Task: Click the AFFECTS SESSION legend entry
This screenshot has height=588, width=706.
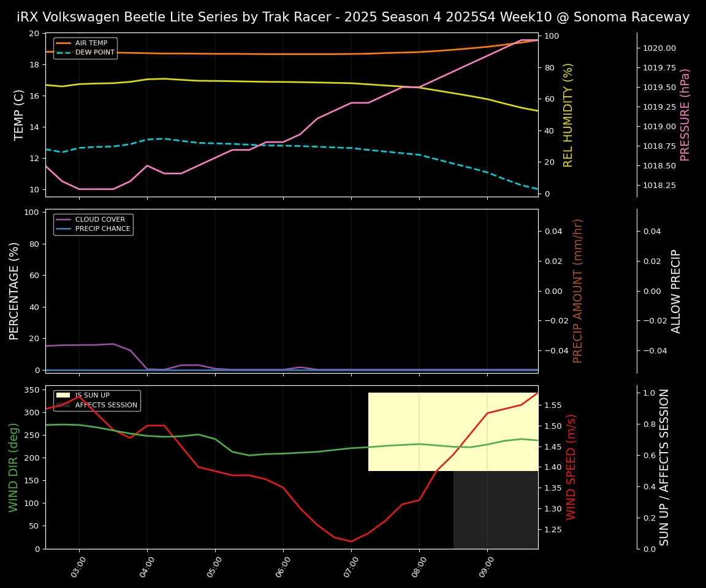Action: (x=105, y=405)
